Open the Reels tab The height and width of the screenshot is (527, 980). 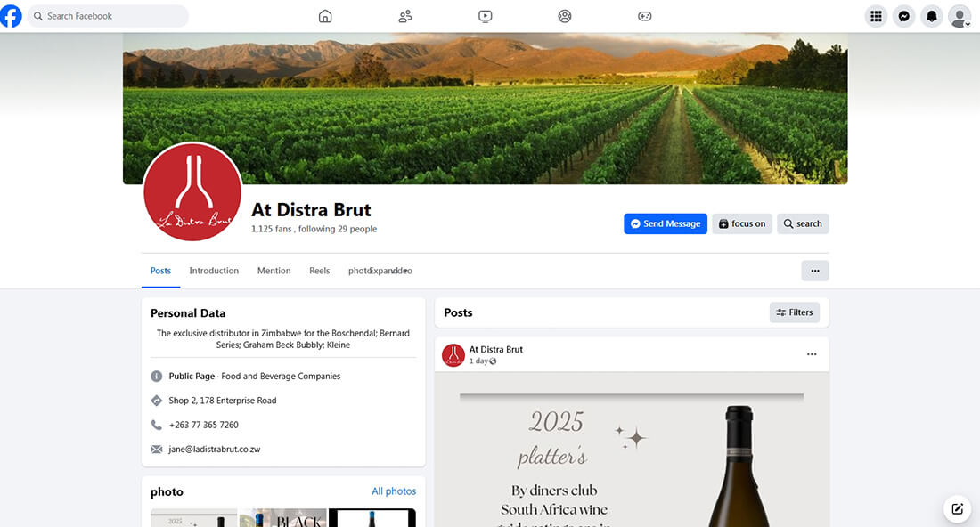pos(319,270)
